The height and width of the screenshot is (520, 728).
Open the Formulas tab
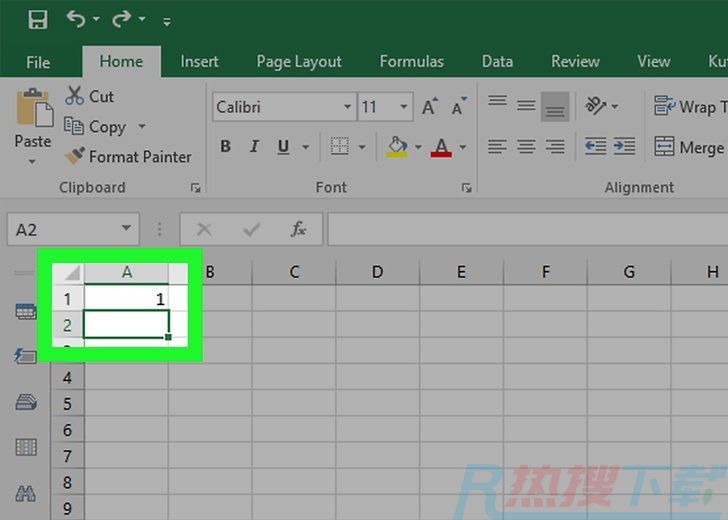coord(411,62)
